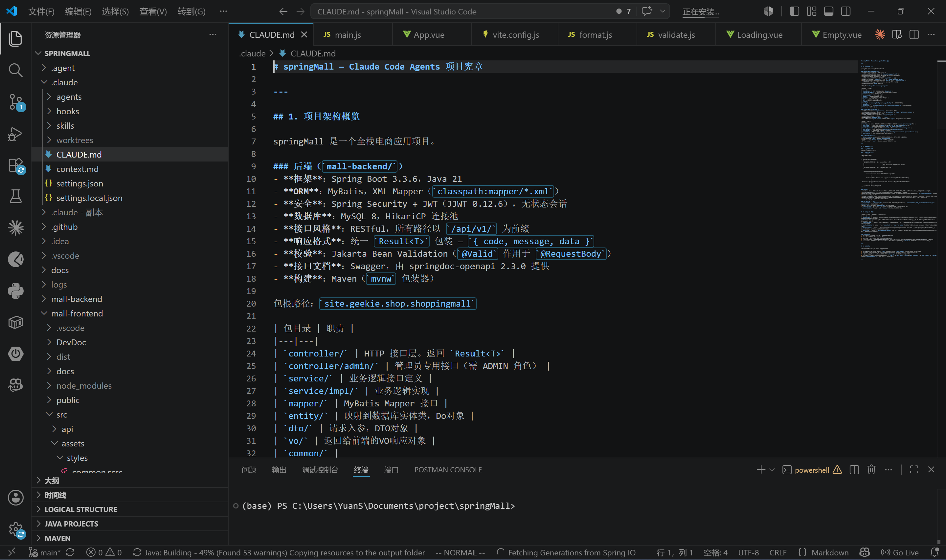Open Run and Debug view

pyautogui.click(x=15, y=134)
